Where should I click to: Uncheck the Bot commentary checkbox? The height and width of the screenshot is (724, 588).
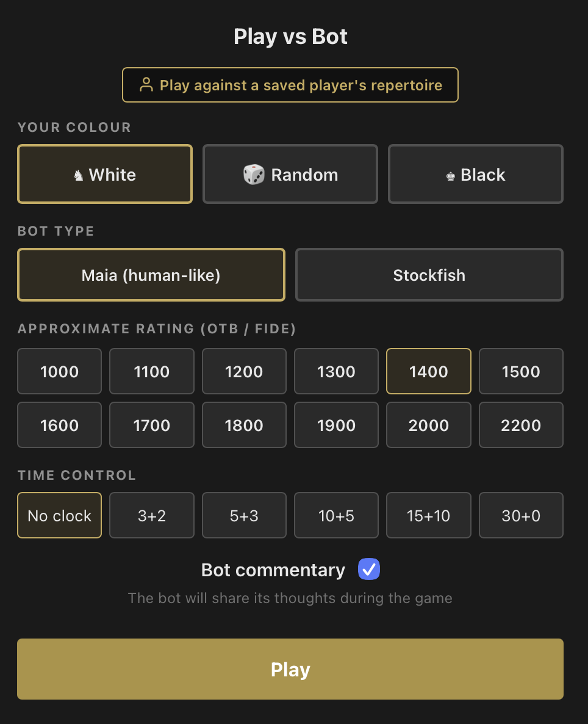point(368,569)
